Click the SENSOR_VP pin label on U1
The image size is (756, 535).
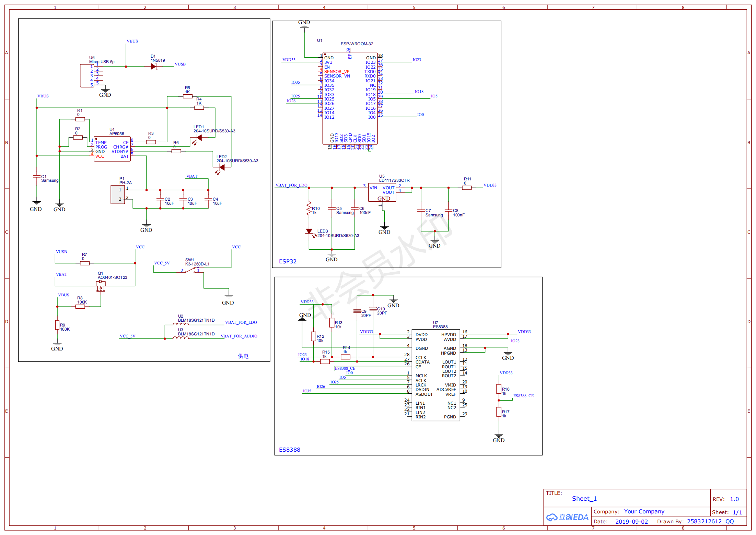click(337, 72)
